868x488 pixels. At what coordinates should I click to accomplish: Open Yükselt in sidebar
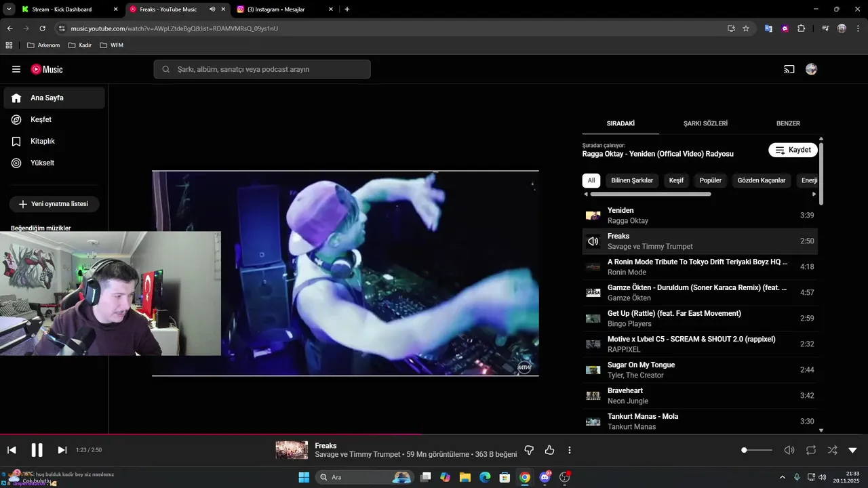tap(54, 163)
